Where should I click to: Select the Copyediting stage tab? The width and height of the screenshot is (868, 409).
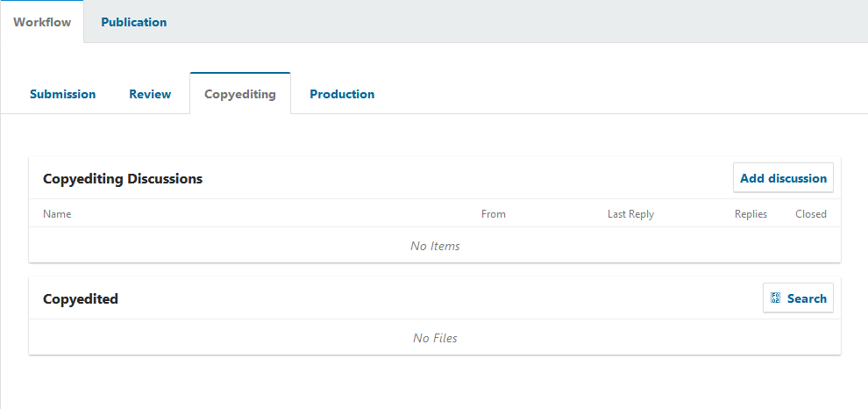239,94
